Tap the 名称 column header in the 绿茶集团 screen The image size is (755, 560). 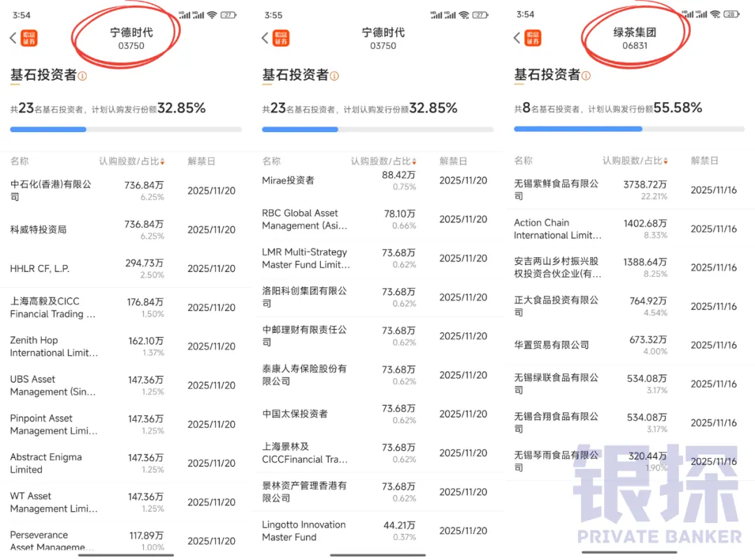(x=524, y=161)
